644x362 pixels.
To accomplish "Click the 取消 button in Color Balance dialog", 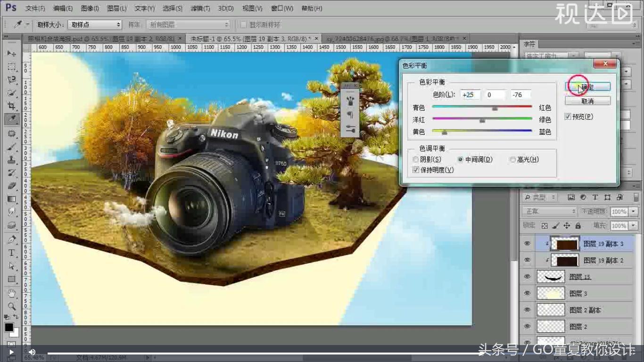I will pyautogui.click(x=587, y=100).
